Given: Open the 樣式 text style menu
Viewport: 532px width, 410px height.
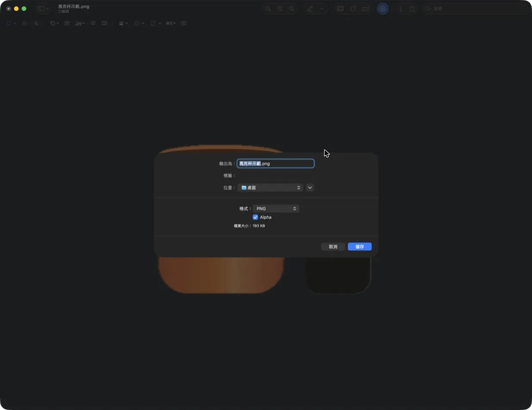Looking at the screenshot, I should (x=171, y=23).
